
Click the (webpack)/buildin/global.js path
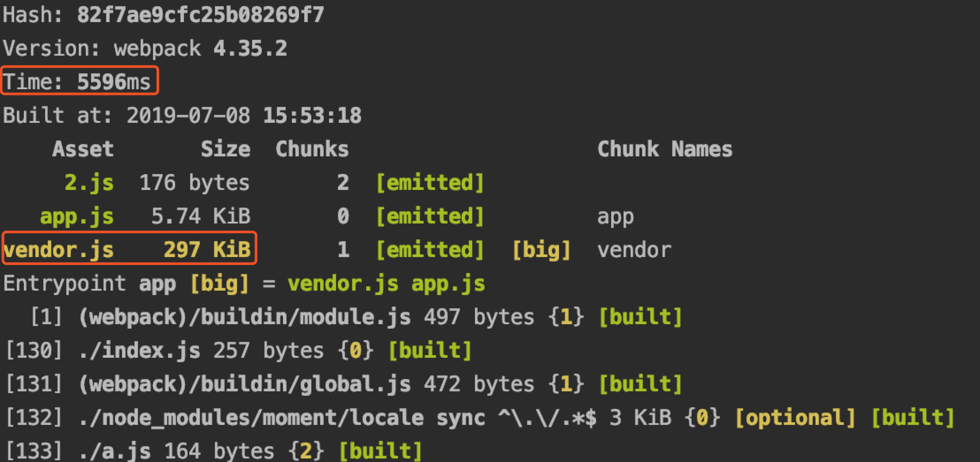(245, 384)
